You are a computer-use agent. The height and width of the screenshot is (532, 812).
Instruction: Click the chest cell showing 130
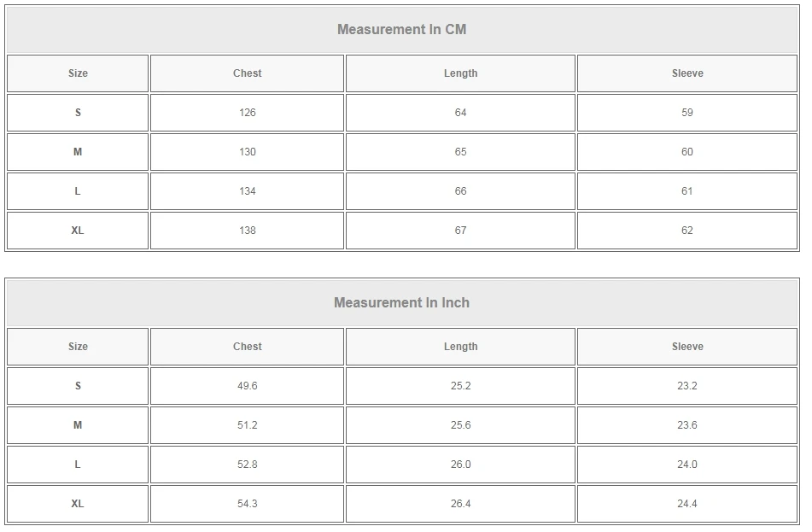(x=247, y=152)
